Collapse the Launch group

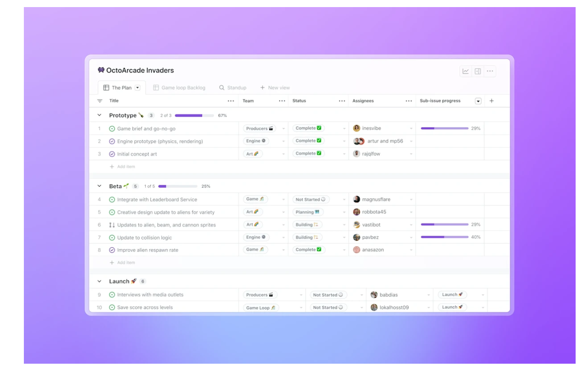click(99, 281)
